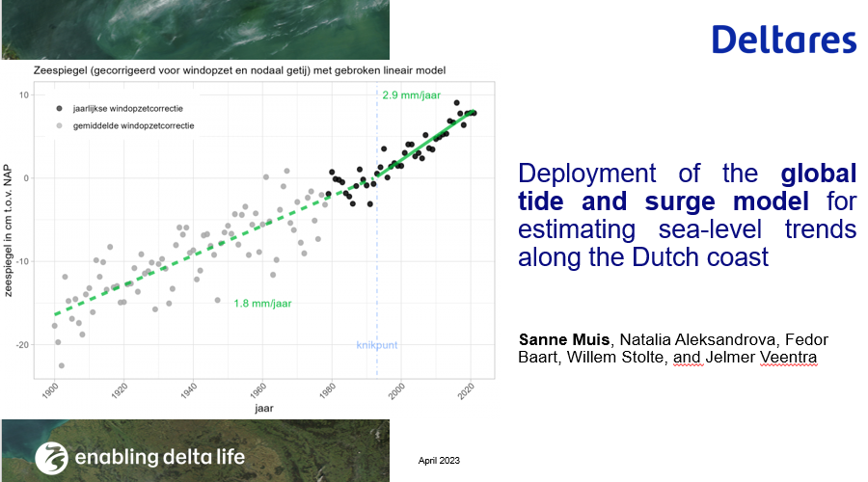Image resolution: width=868 pixels, height=482 pixels.
Task: Click the dashed green trend line before 1993
Action: pyautogui.click(x=215, y=246)
